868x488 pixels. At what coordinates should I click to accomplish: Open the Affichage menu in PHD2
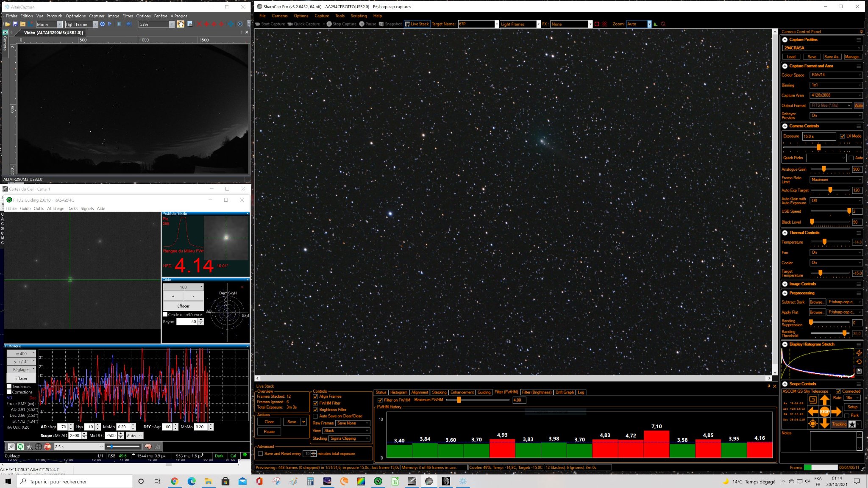(x=56, y=208)
